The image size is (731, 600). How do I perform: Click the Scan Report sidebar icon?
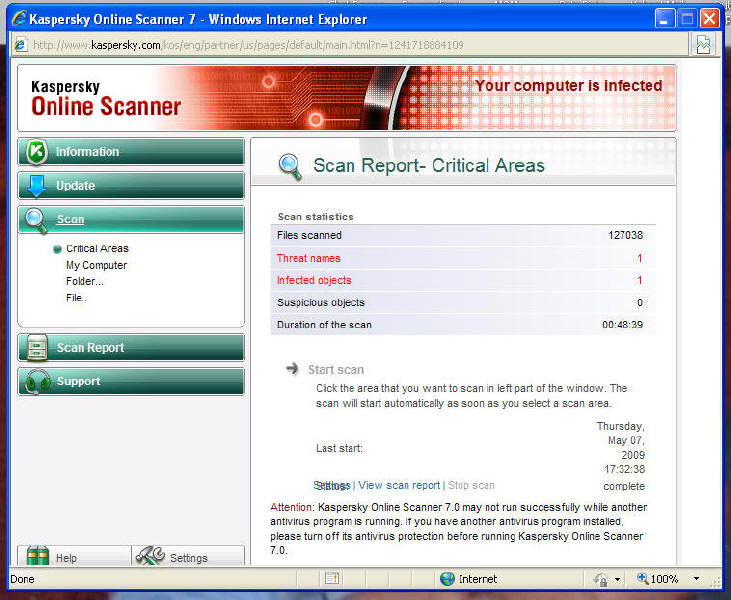tap(38, 348)
